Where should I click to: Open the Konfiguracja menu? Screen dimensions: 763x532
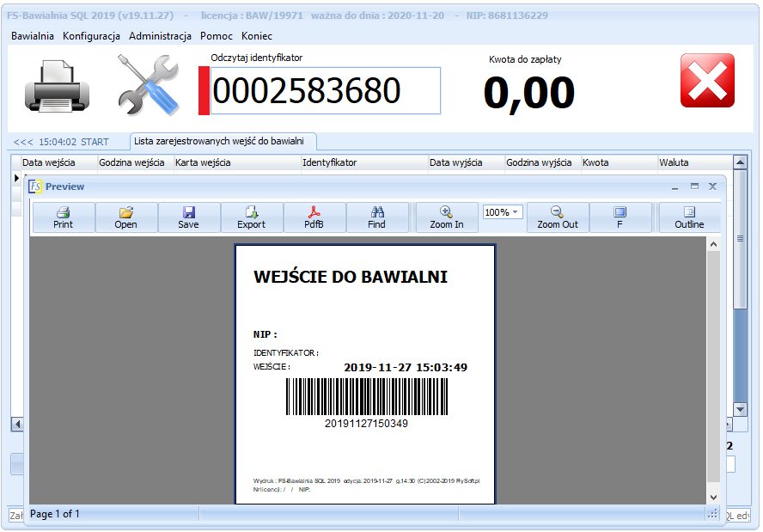tap(91, 36)
